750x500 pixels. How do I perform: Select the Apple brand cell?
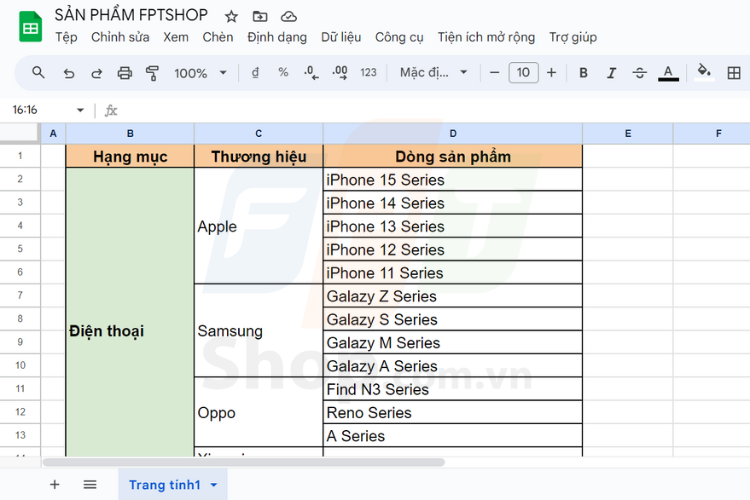click(259, 226)
